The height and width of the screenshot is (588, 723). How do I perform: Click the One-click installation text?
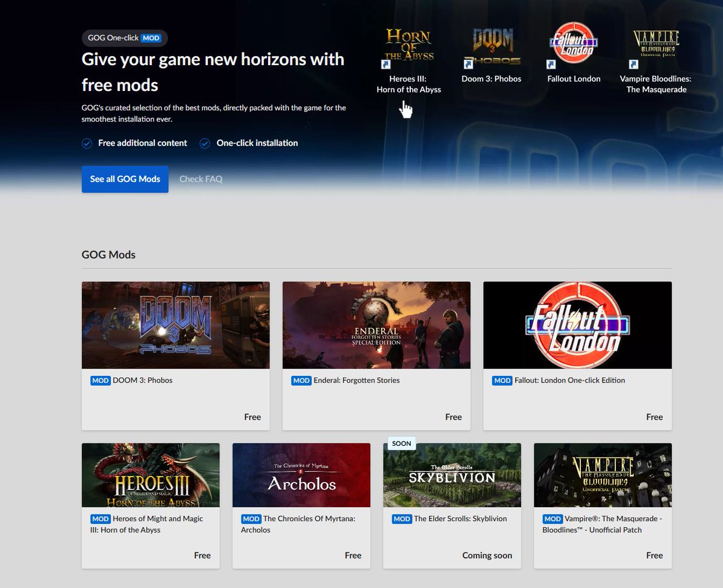coord(257,143)
